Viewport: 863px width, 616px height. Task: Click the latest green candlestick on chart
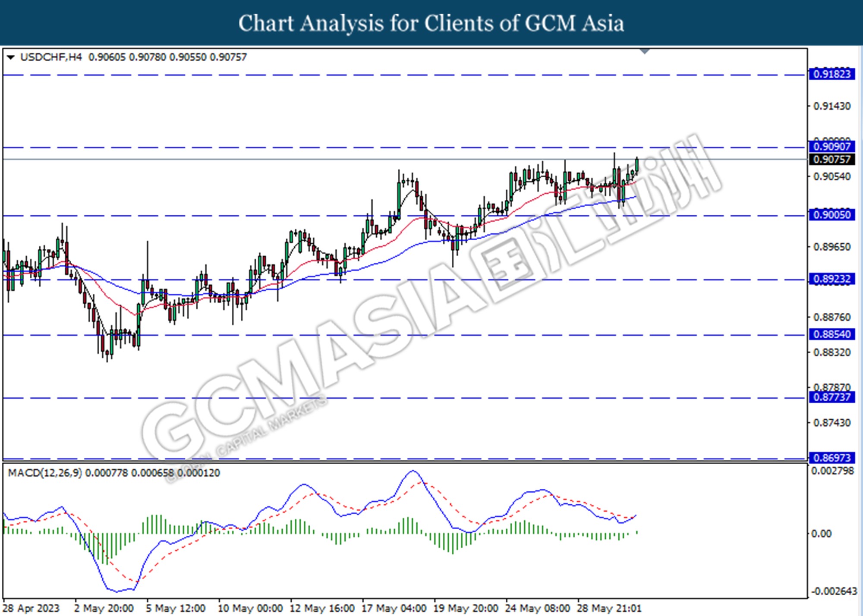tap(637, 164)
